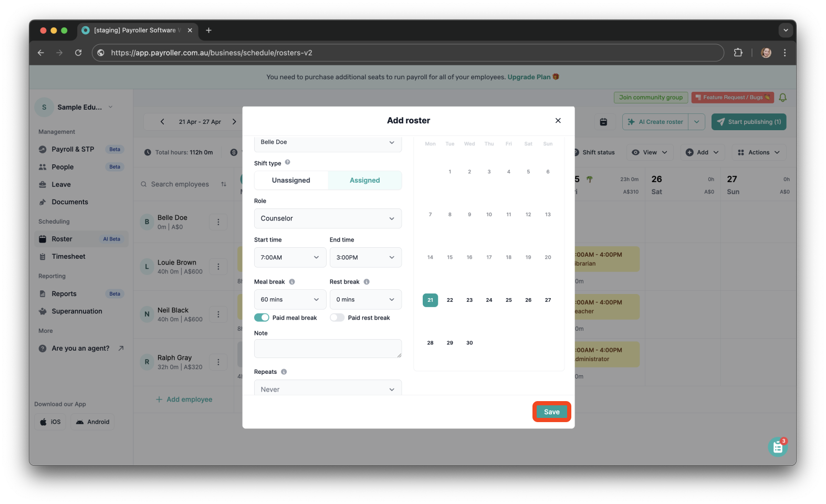Select date 15 in the calendar
826x504 pixels.
click(x=449, y=257)
